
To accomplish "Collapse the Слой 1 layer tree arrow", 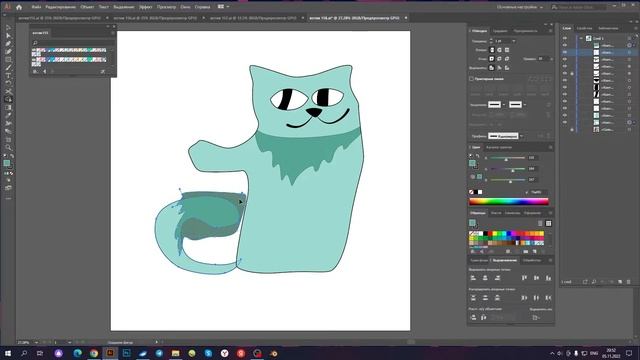I will coord(581,38).
